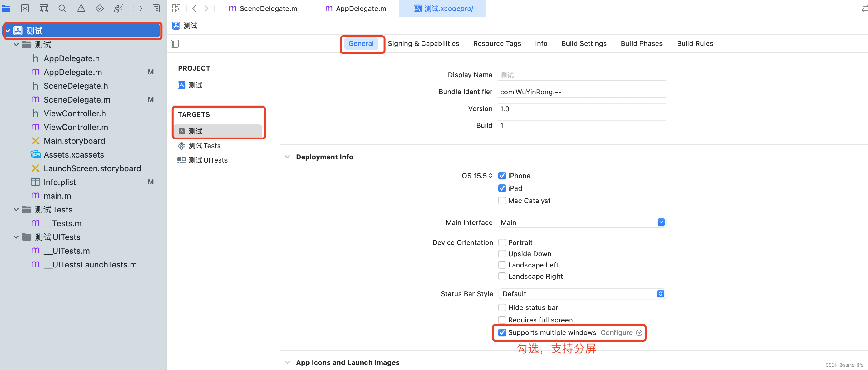Image resolution: width=868 pixels, height=370 pixels.
Task: Disable the iPad deployment checkbox
Action: [x=501, y=188]
